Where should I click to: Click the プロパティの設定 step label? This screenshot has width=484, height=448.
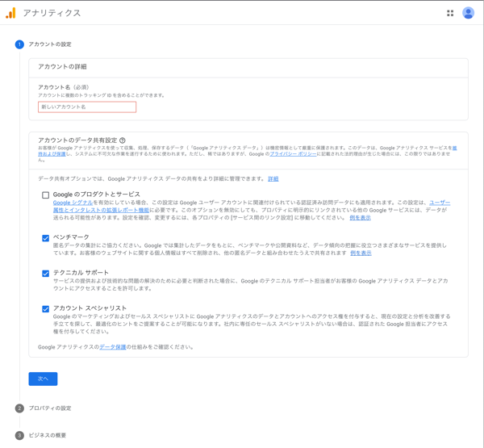pos(50,408)
